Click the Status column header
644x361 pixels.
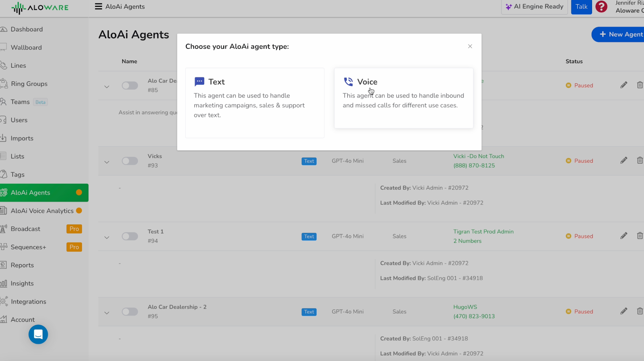tap(574, 61)
